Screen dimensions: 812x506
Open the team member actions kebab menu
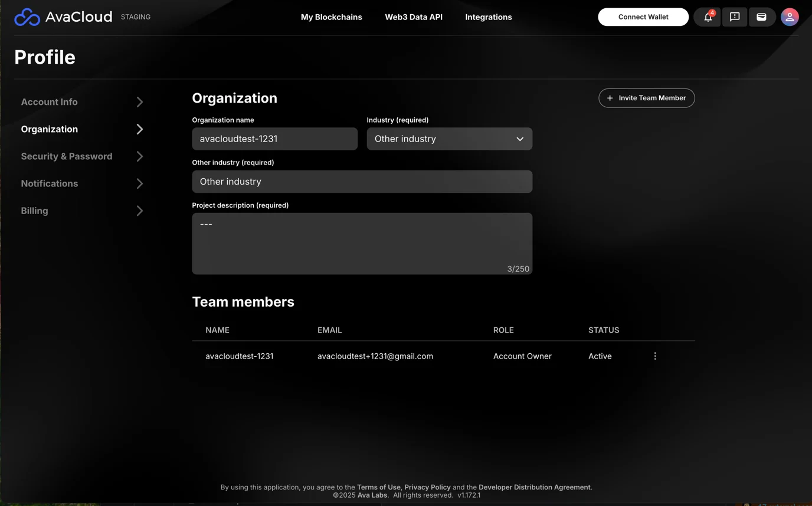pos(655,356)
